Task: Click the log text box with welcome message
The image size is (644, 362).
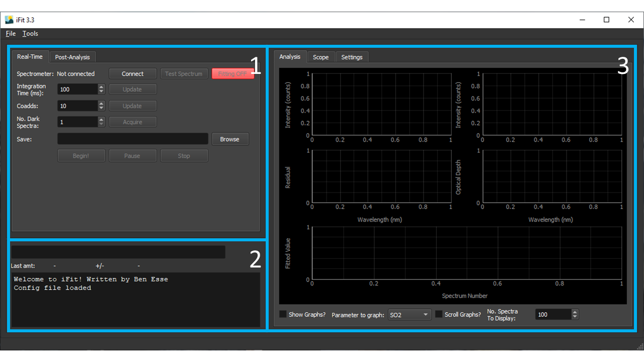Action: pos(136,300)
